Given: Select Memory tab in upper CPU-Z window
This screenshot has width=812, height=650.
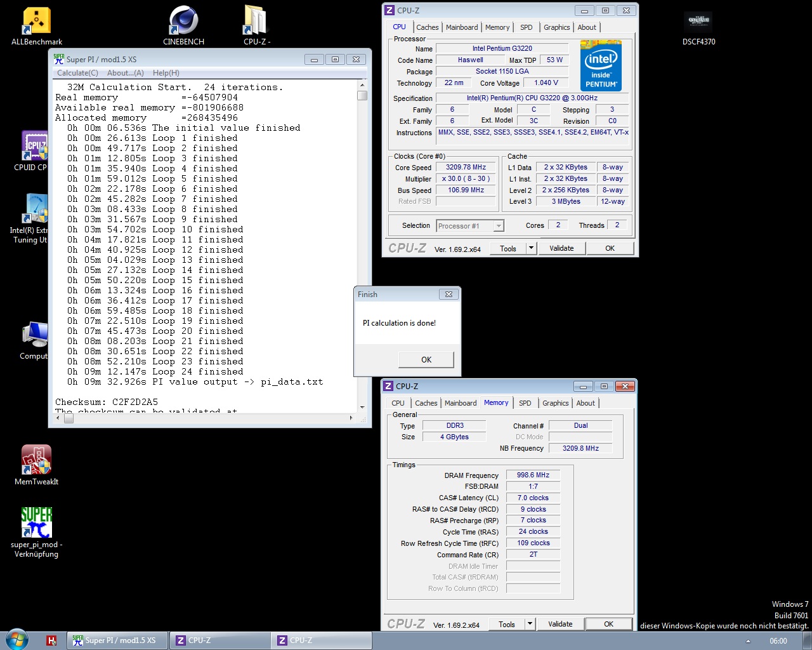Looking at the screenshot, I should coord(497,27).
